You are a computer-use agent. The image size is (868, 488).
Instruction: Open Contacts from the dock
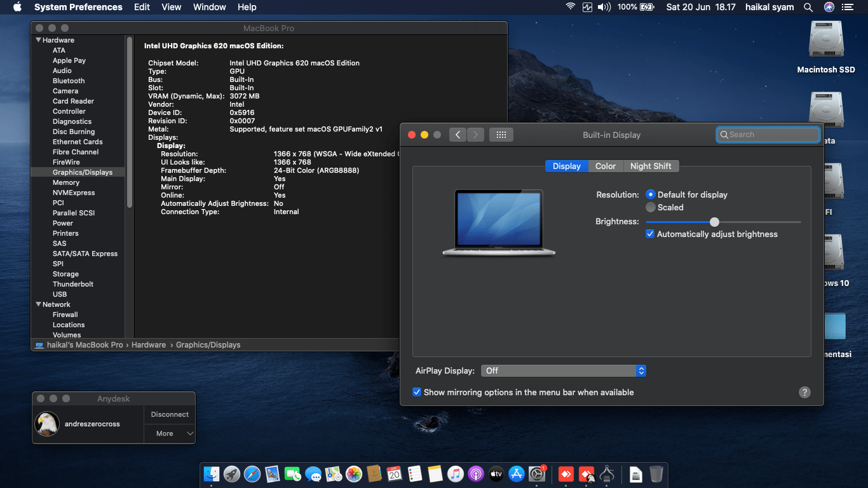374,474
